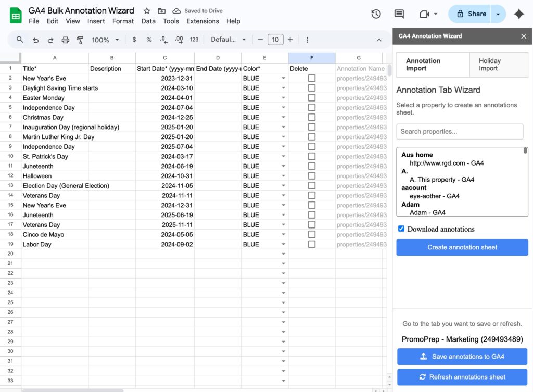The height and width of the screenshot is (392, 533).
Task: Open the File menu
Action: pyautogui.click(x=34, y=21)
